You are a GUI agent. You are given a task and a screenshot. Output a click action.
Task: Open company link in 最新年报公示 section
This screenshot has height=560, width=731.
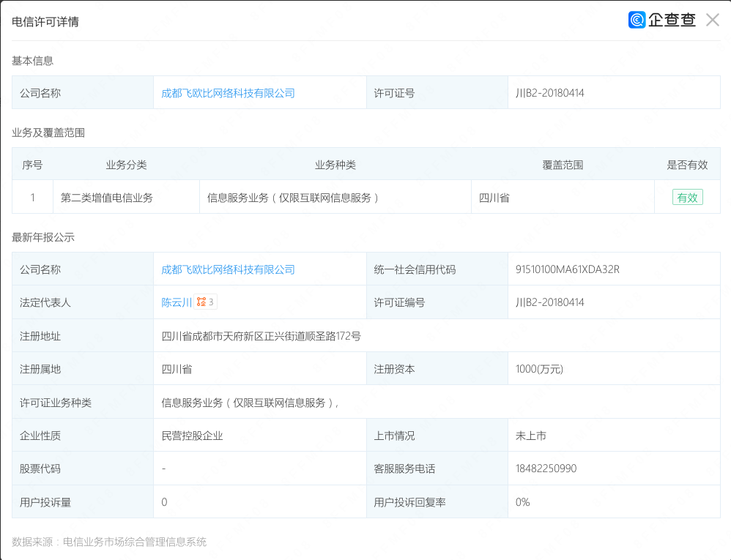228,269
